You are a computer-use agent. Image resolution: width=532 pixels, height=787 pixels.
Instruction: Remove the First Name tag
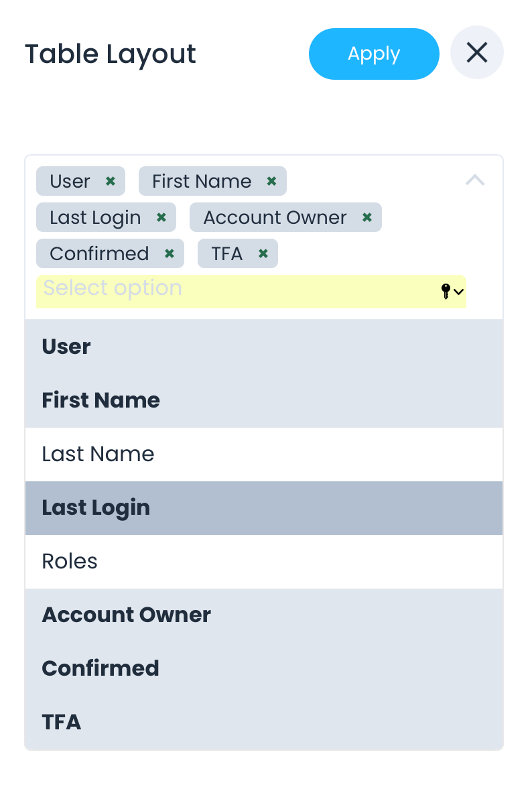[271, 181]
